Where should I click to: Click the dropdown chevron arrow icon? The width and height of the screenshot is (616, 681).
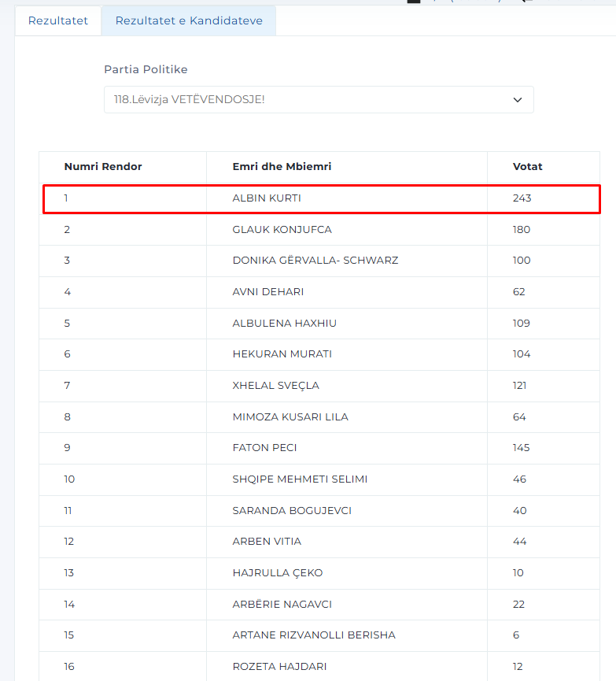pos(518,100)
